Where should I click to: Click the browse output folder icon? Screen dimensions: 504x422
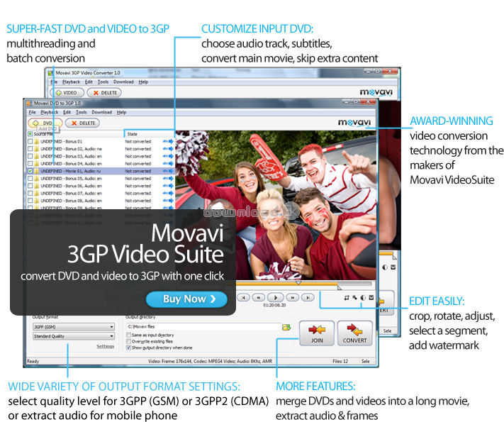point(286,327)
